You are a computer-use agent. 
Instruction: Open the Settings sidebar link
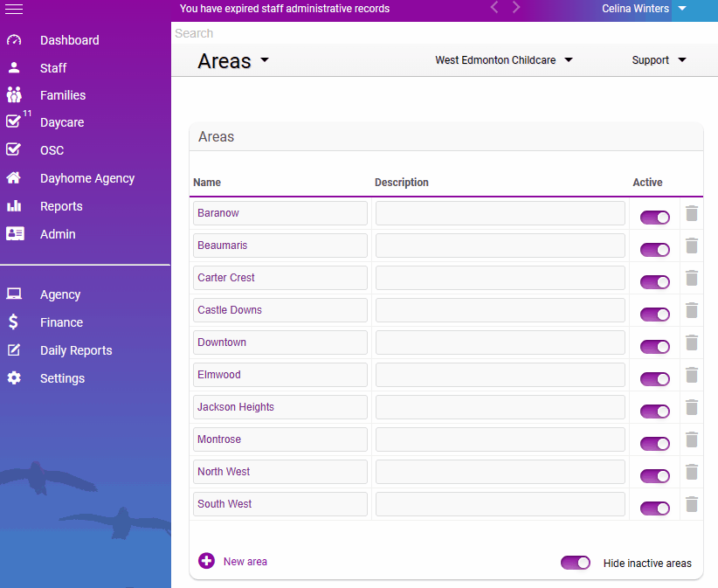(x=62, y=378)
